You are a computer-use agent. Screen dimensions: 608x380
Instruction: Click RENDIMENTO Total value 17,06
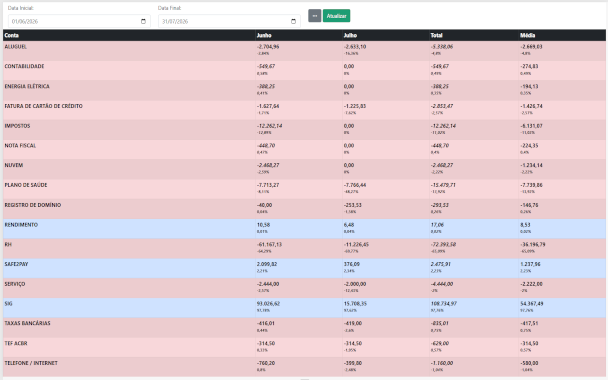click(437, 225)
